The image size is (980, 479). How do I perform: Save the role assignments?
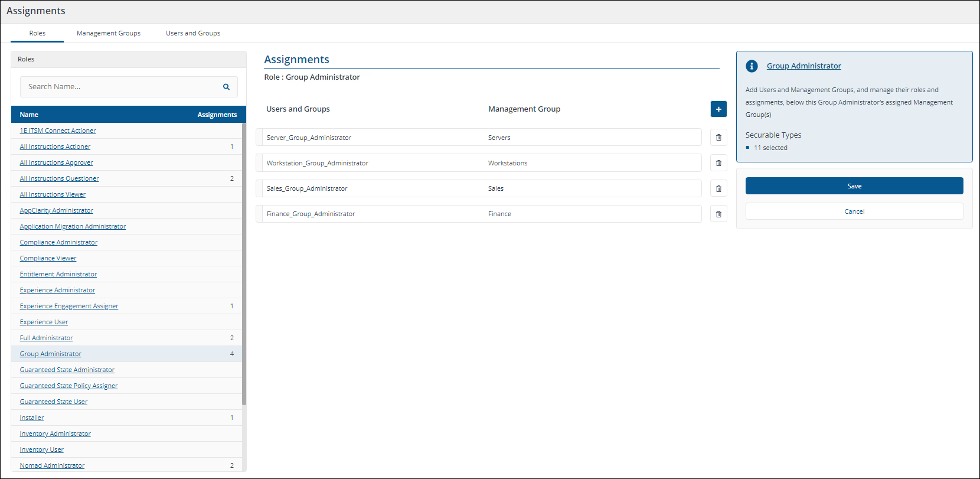click(x=854, y=186)
